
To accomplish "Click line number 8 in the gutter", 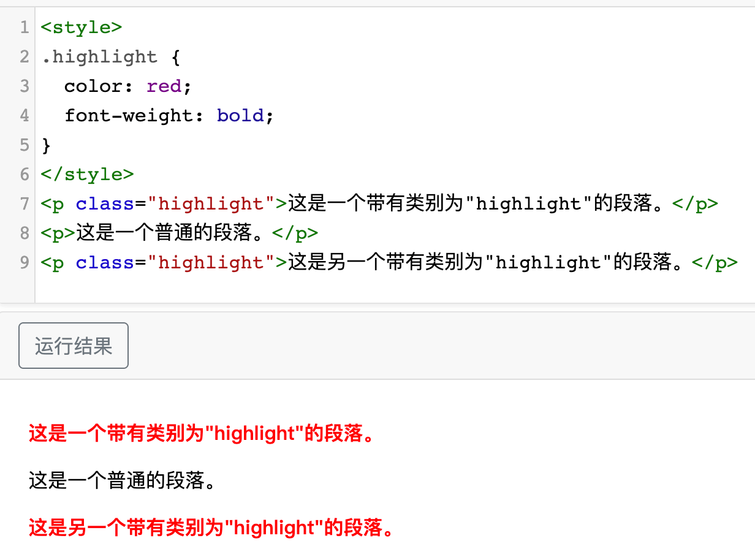I will 25,233.
